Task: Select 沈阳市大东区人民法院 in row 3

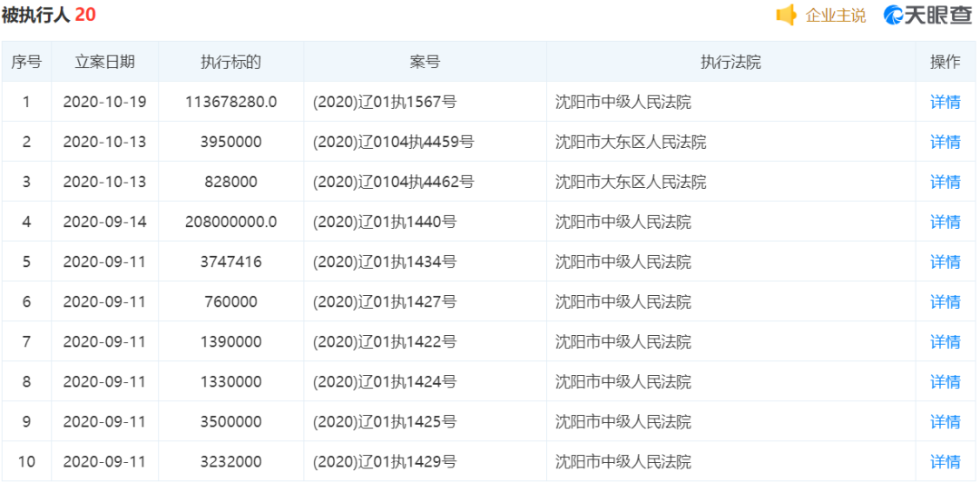Action: 631,182
